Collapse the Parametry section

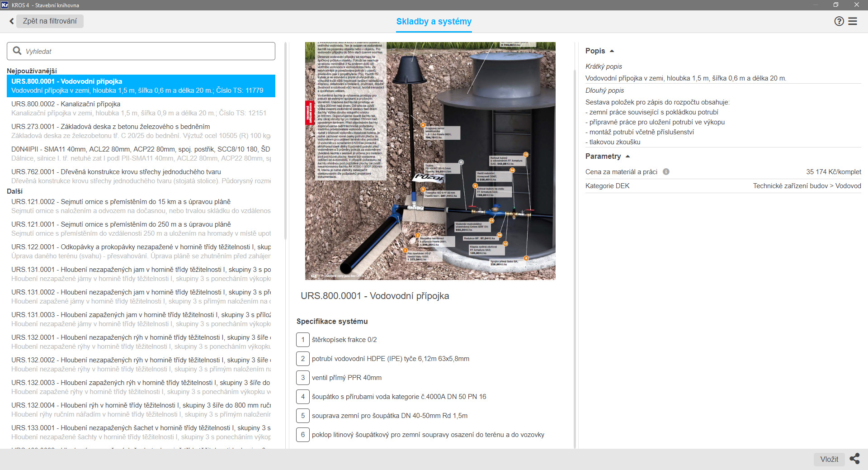click(627, 157)
